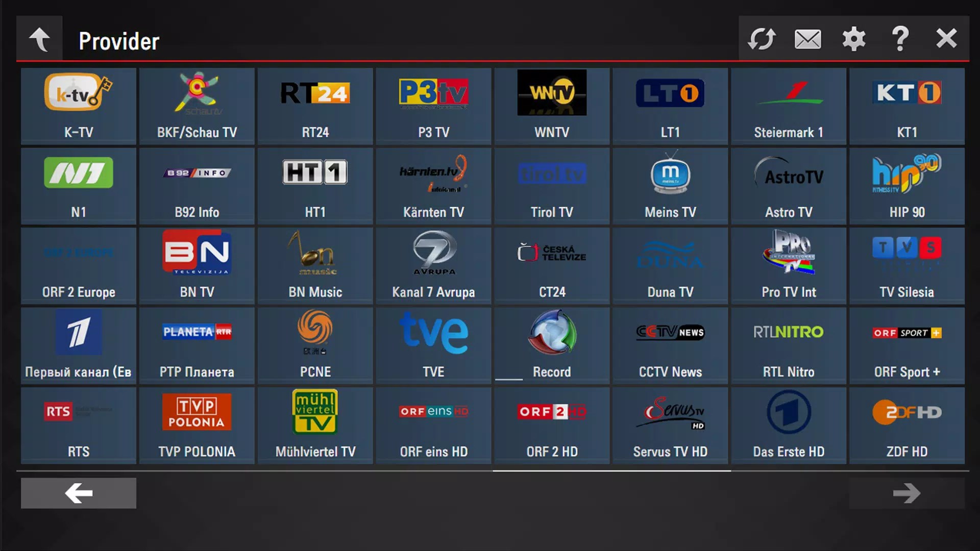Access help question mark menu
Viewport: 980px width, 551px height.
point(901,38)
